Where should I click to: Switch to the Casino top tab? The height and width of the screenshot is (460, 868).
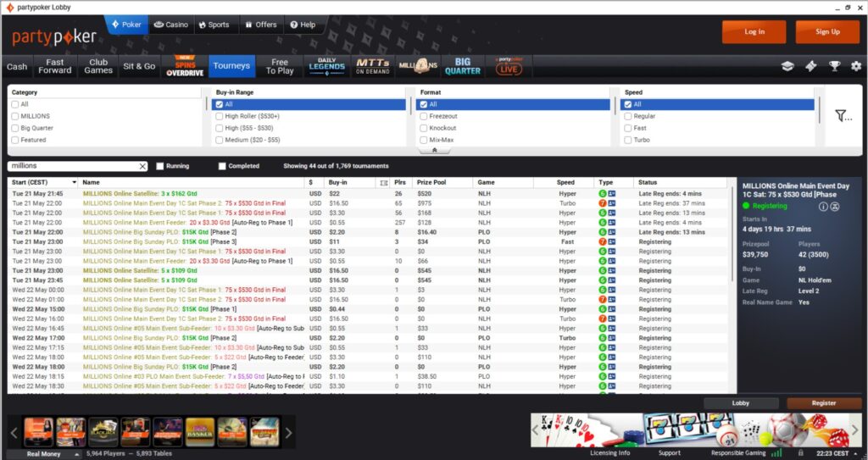click(x=171, y=25)
